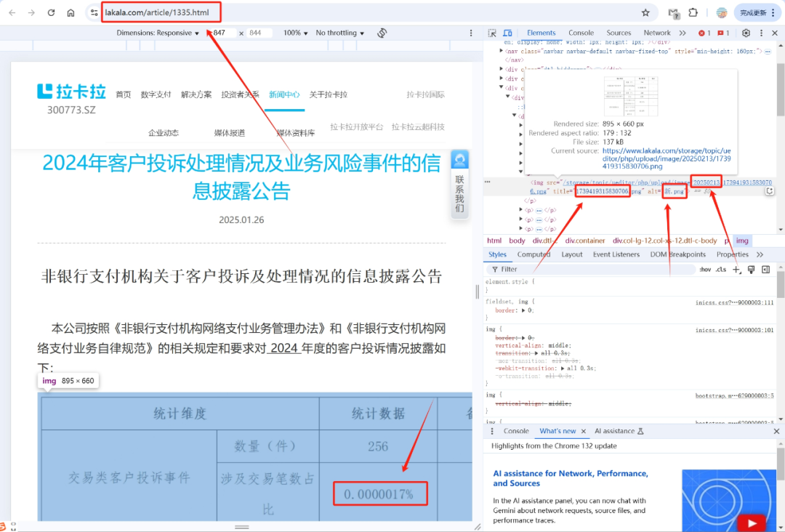Open the Event Listeners tab
The height and width of the screenshot is (532, 785).
[x=616, y=255]
